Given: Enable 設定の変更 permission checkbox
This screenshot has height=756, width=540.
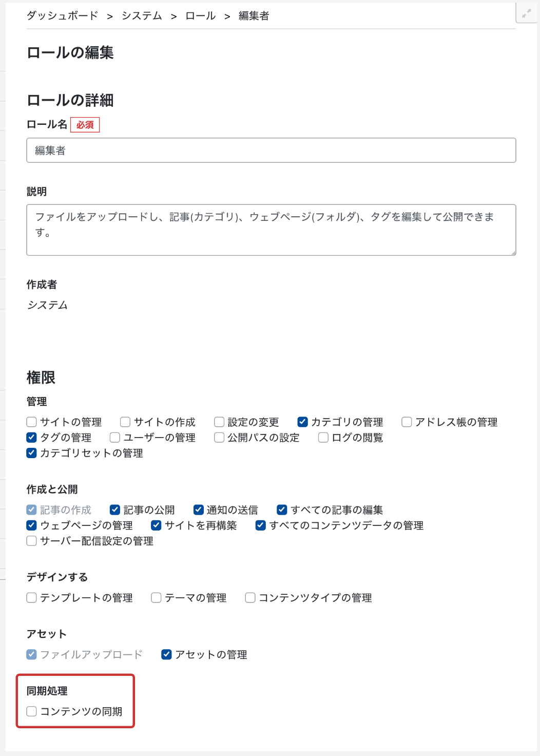Looking at the screenshot, I should point(219,422).
